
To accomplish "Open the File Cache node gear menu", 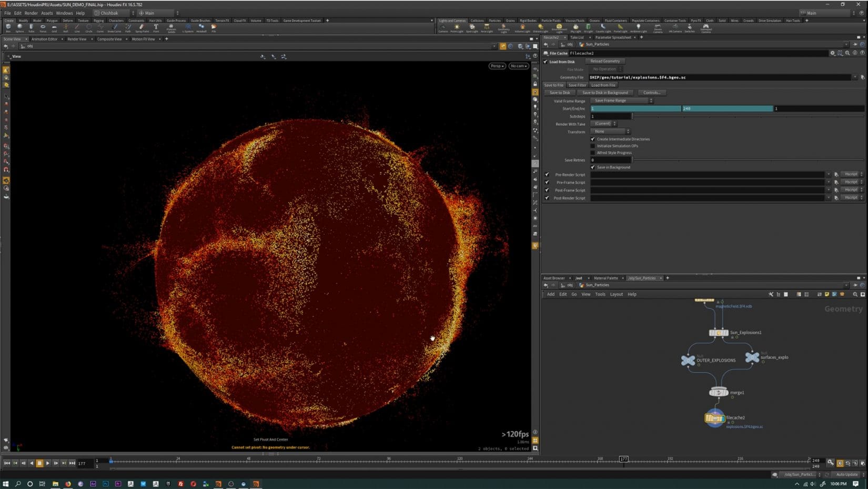I will (832, 53).
